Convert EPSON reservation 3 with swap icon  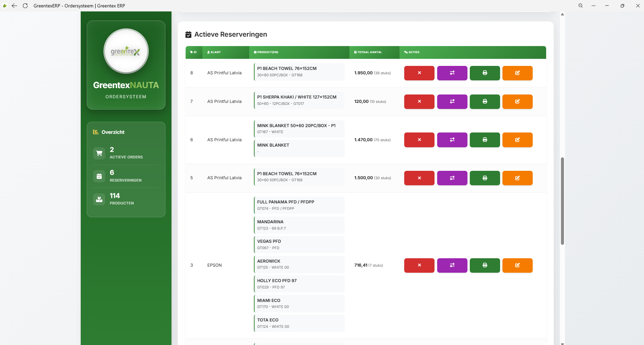pos(452,265)
